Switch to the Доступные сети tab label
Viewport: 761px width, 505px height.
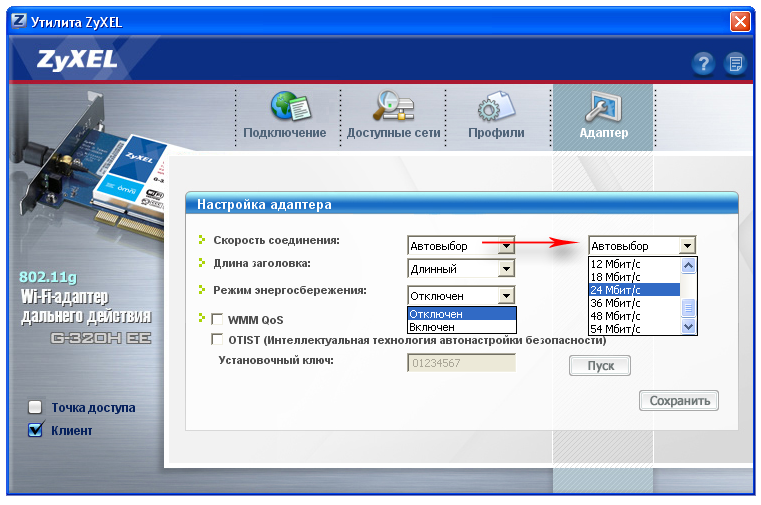[x=394, y=132]
